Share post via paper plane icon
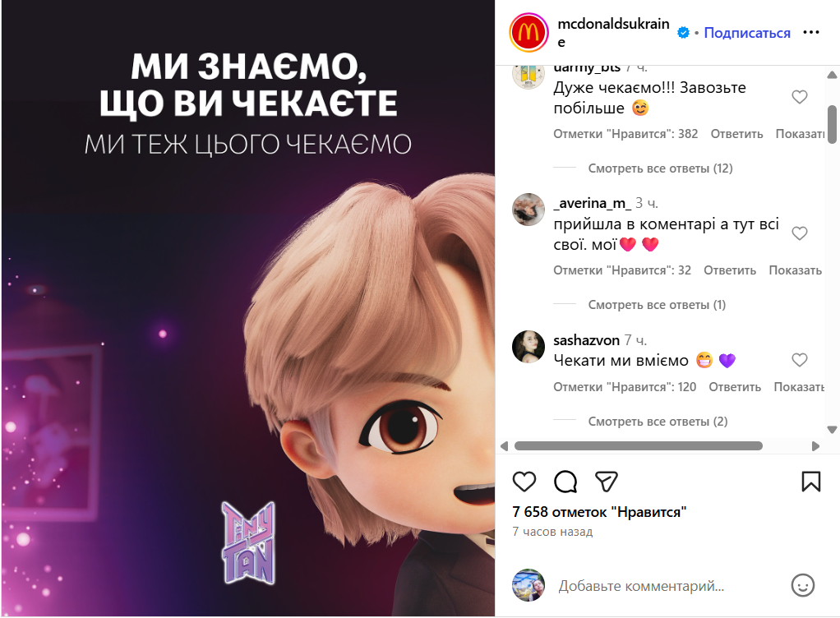The width and height of the screenshot is (840, 618). [x=607, y=482]
